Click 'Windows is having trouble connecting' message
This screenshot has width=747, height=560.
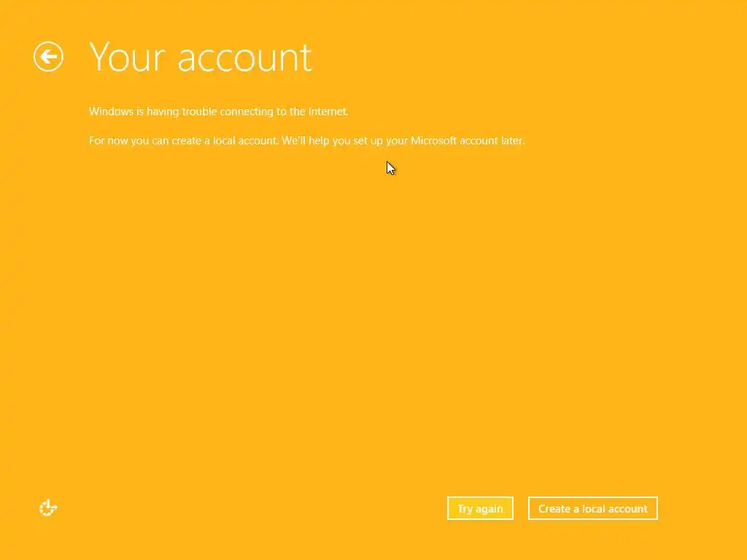pos(219,112)
